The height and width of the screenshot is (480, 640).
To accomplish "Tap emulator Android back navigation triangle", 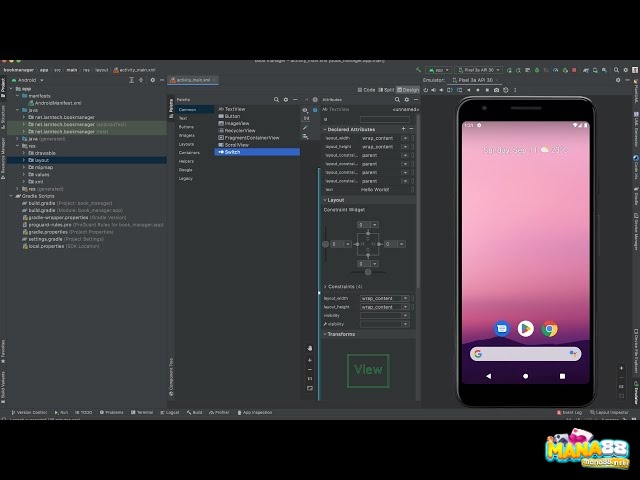I will [489, 376].
